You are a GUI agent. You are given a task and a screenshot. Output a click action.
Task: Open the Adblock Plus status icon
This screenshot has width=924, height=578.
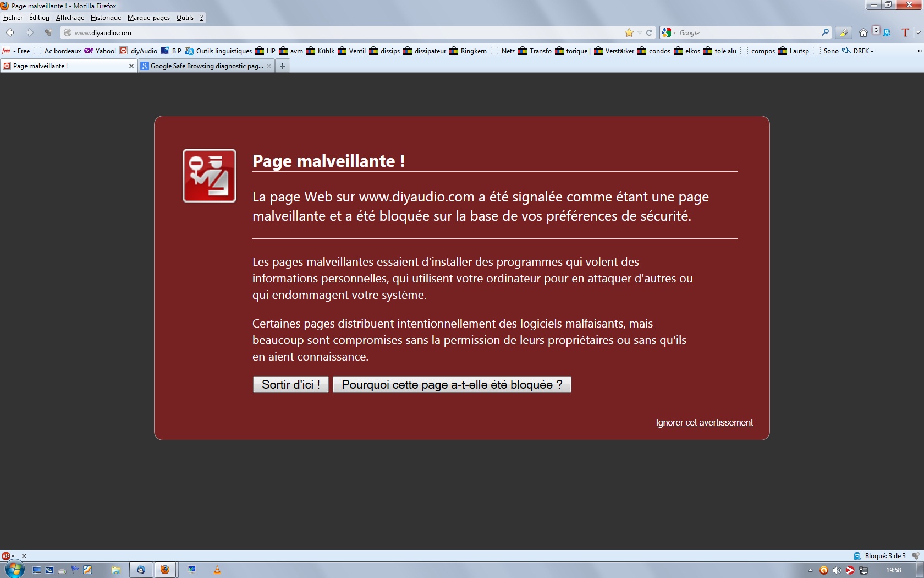coord(5,555)
